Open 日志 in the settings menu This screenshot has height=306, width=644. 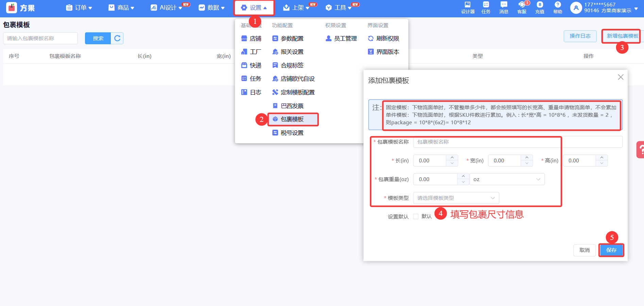(251, 92)
